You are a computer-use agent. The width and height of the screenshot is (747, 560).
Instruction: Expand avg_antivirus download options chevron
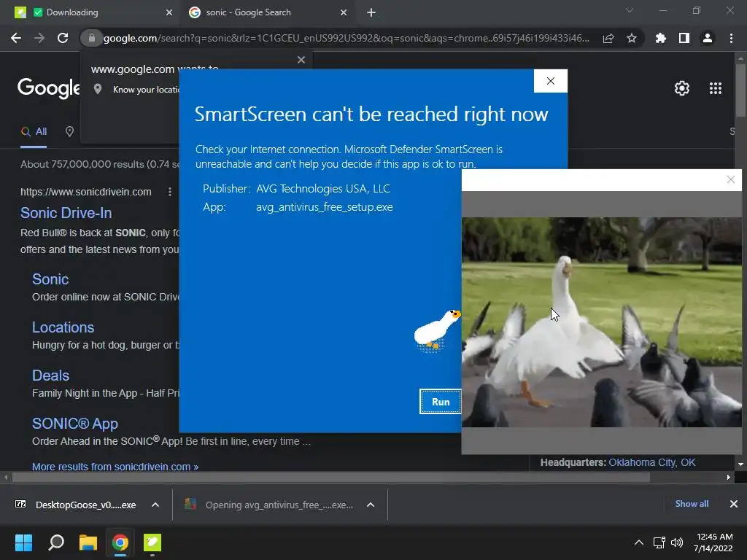tap(371, 505)
